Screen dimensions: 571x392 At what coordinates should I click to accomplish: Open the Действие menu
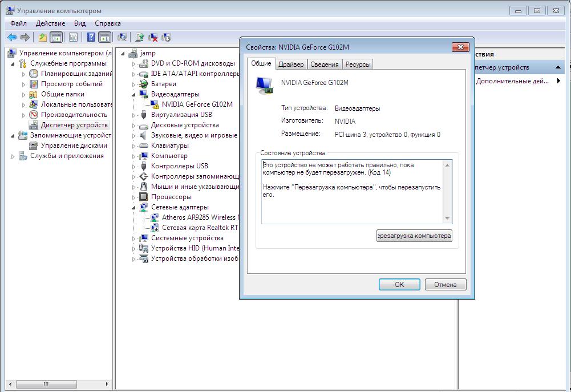(50, 23)
